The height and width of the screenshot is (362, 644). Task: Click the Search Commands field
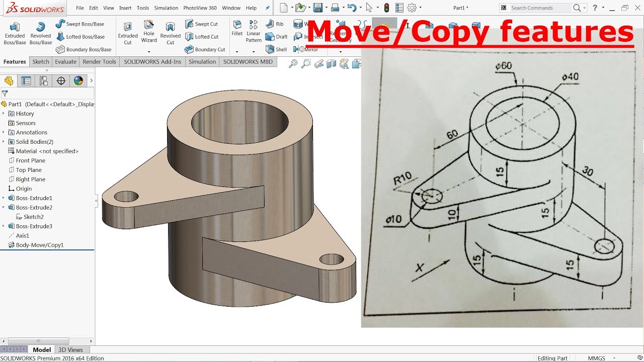pyautogui.click(x=541, y=8)
